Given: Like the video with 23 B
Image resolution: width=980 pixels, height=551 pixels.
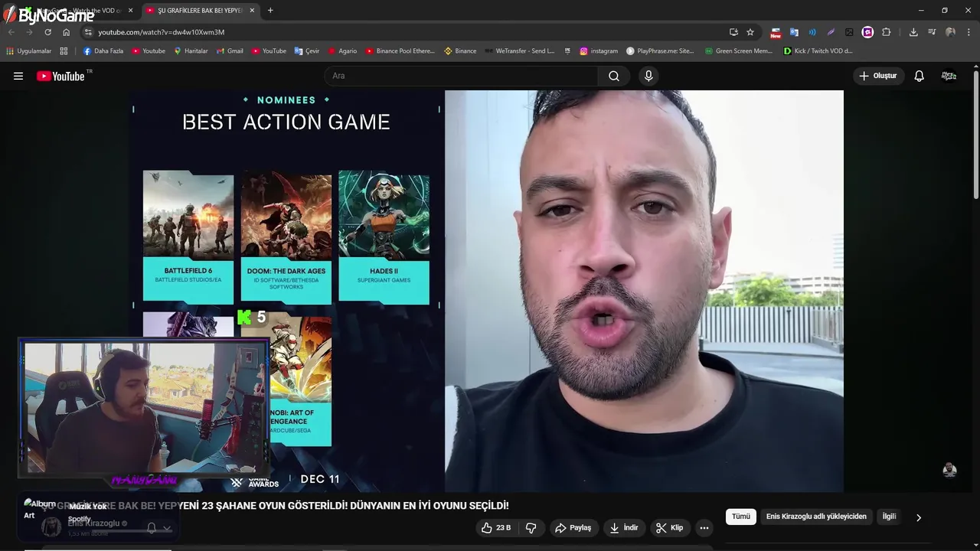Looking at the screenshot, I should click(x=496, y=528).
